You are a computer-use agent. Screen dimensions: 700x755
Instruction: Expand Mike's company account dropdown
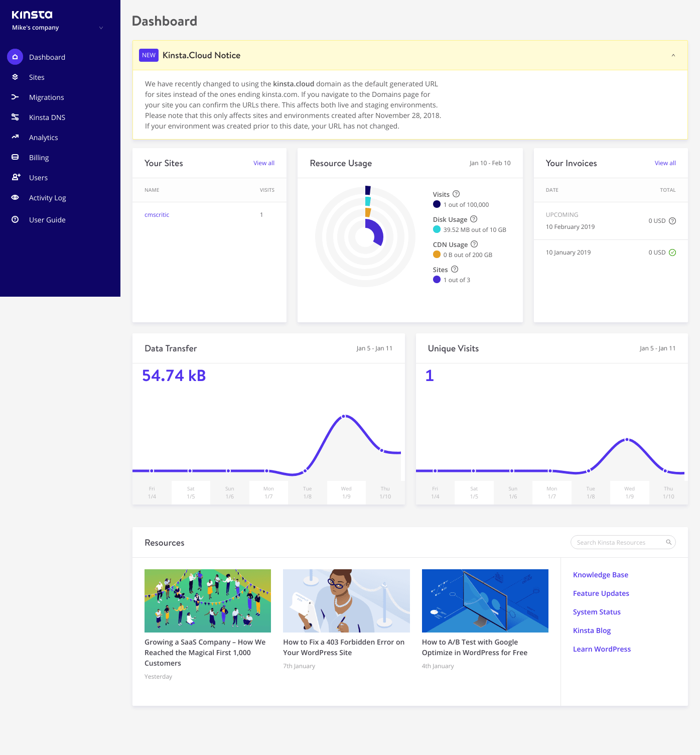pyautogui.click(x=101, y=28)
